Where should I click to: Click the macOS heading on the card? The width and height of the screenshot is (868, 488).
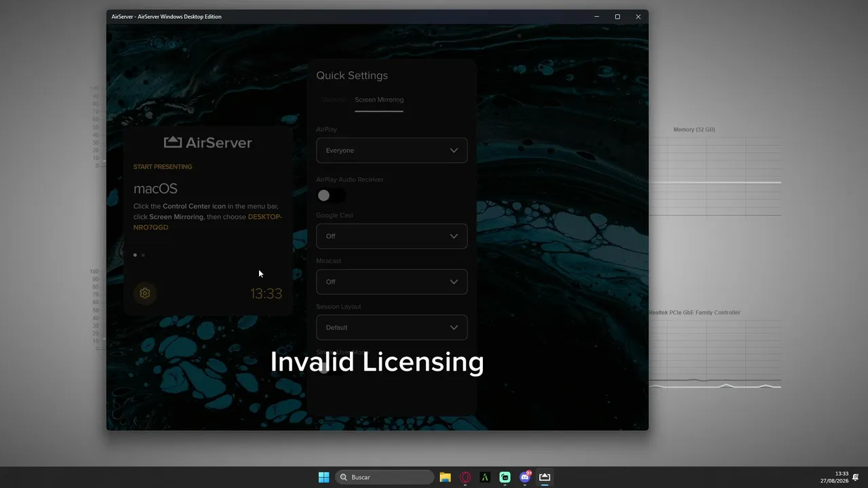click(155, 188)
